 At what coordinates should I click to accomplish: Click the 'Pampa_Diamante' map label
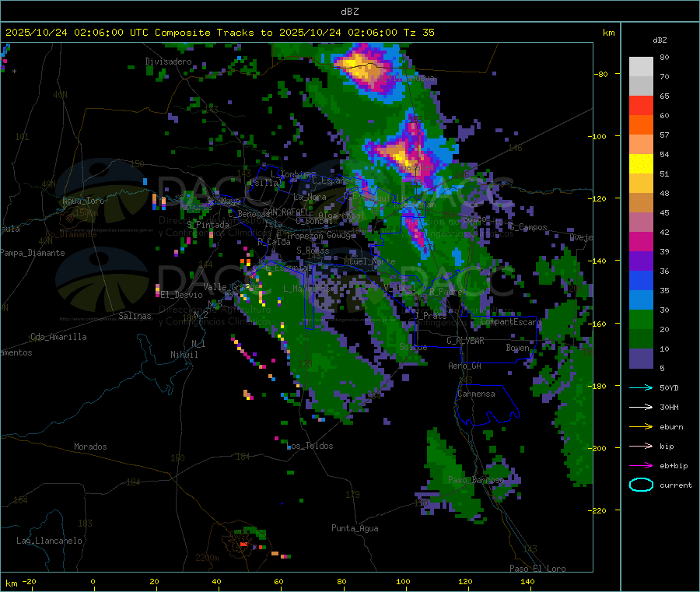click(x=33, y=253)
